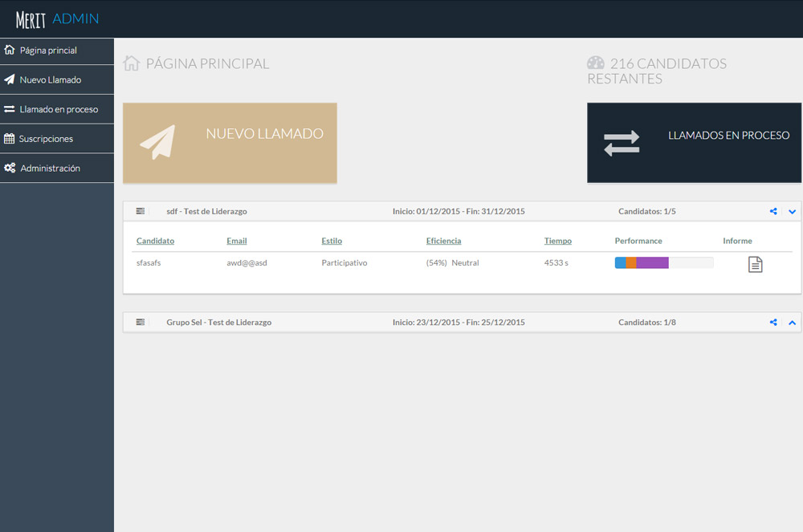Image resolution: width=803 pixels, height=532 pixels.
Task: Sort by the Candidato column header
Action: (x=155, y=241)
